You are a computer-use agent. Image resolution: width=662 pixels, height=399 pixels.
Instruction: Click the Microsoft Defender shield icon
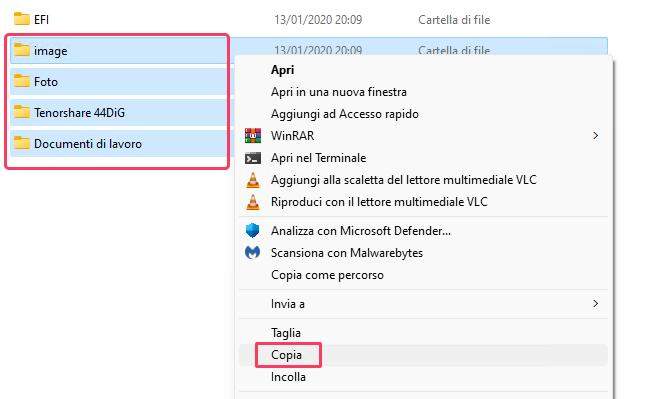252,231
